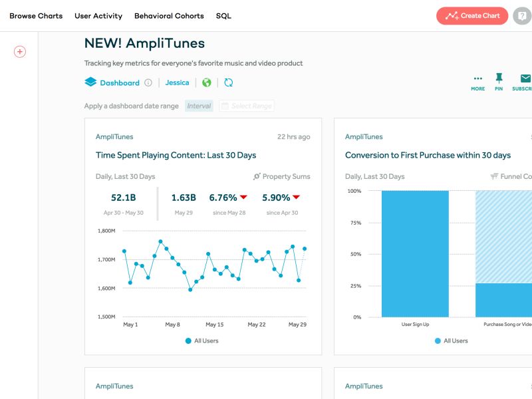
Task: Click the green globe sharing icon
Action: (207, 82)
